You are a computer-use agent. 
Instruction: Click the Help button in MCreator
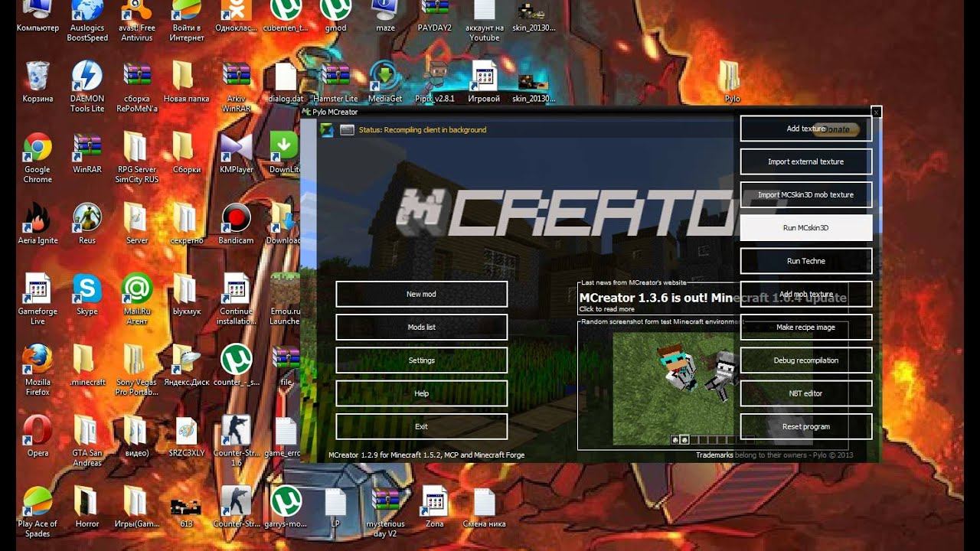pos(421,393)
